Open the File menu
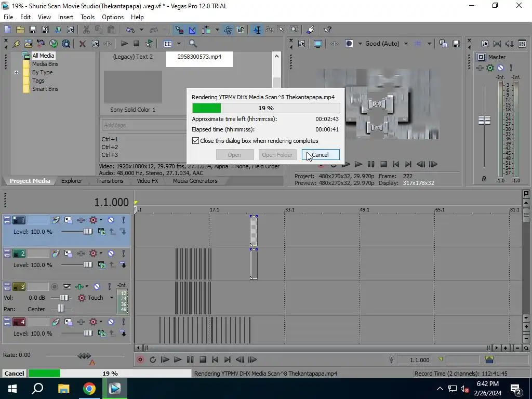 [8, 17]
